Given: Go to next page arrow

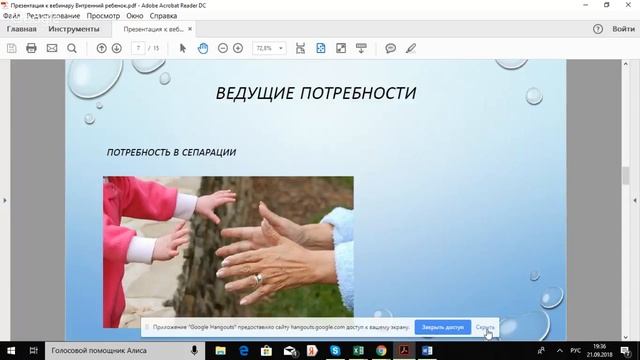Looking at the screenshot, I should (117, 48).
